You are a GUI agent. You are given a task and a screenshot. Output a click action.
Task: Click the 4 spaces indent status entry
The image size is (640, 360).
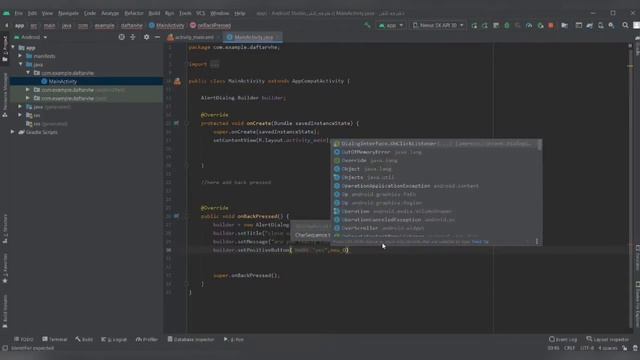point(608,348)
